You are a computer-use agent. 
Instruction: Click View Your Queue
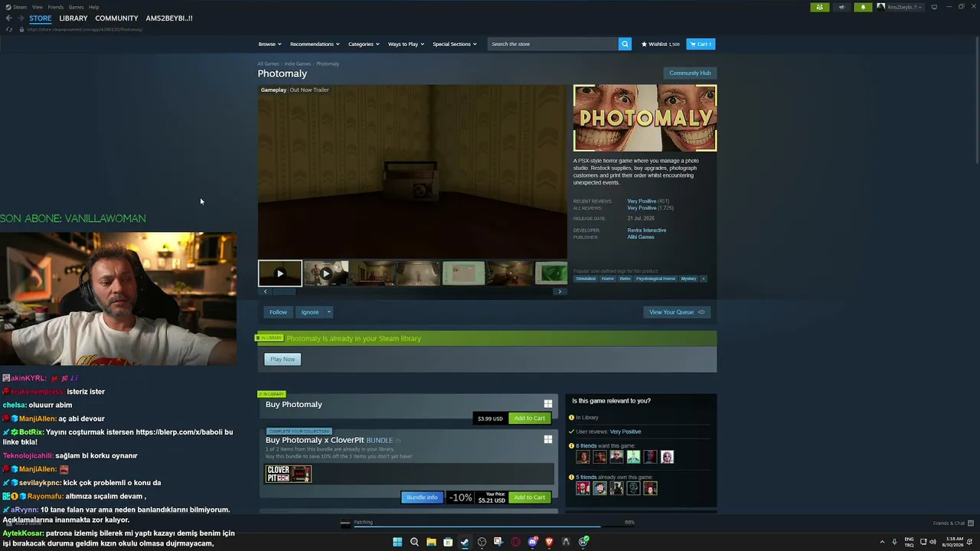click(x=677, y=312)
